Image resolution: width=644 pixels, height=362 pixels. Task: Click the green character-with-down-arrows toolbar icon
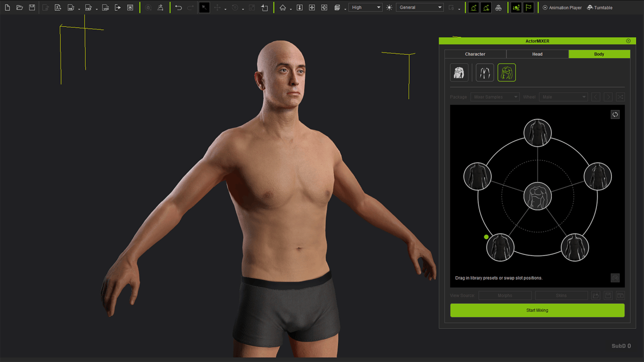tap(516, 8)
